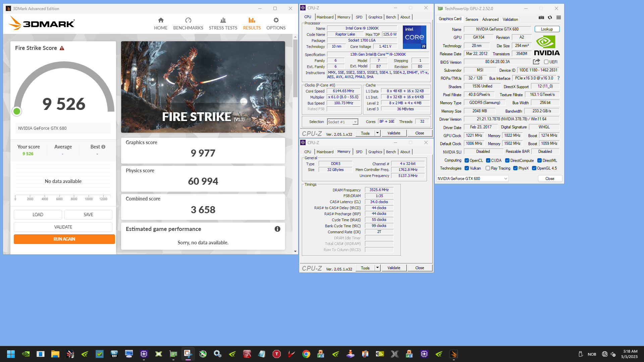The image size is (644, 362).
Task: Click the scroll-down arrow in 3DMark results
Action: 295,251
